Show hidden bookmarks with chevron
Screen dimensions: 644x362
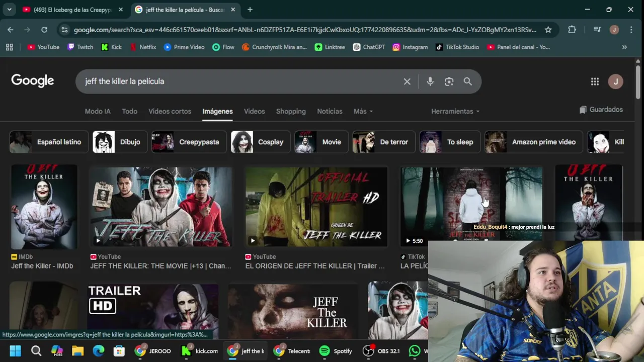[624, 47]
